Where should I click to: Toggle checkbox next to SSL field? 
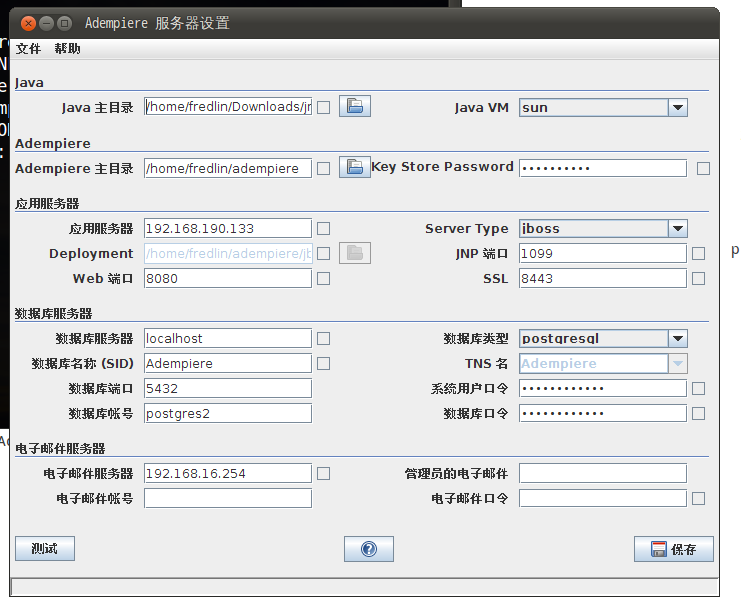(698, 279)
